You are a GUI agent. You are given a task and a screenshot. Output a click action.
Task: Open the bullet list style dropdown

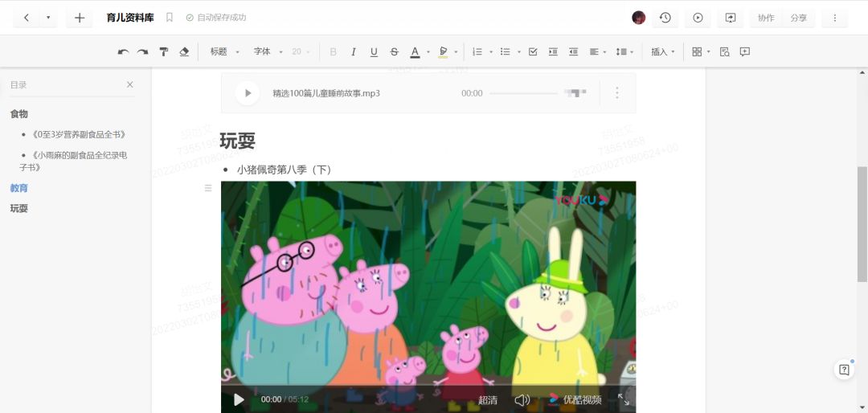519,52
